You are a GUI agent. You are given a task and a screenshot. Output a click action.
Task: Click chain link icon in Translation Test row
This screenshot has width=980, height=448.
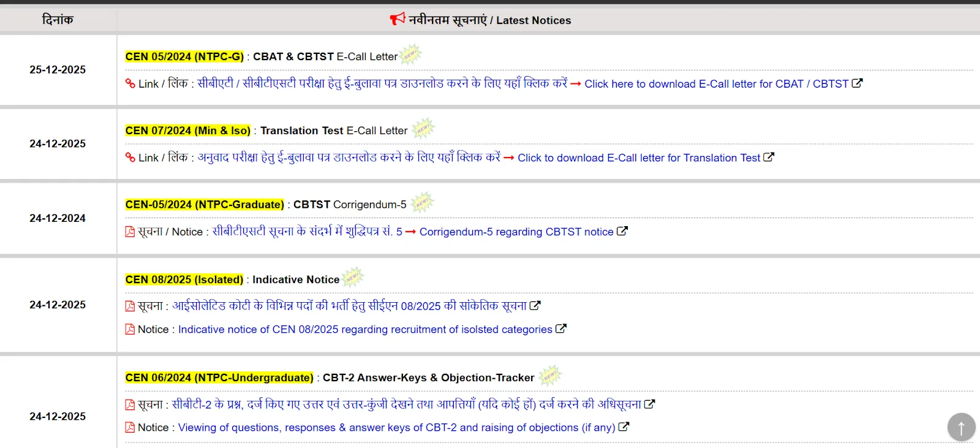pos(130,158)
